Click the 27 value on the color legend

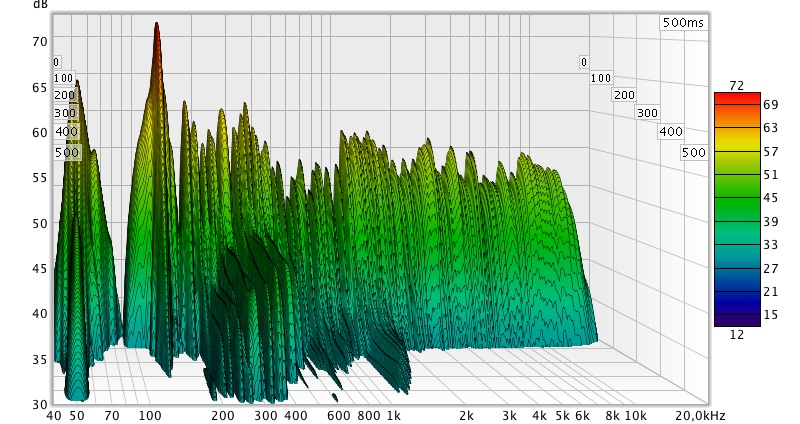(770, 268)
